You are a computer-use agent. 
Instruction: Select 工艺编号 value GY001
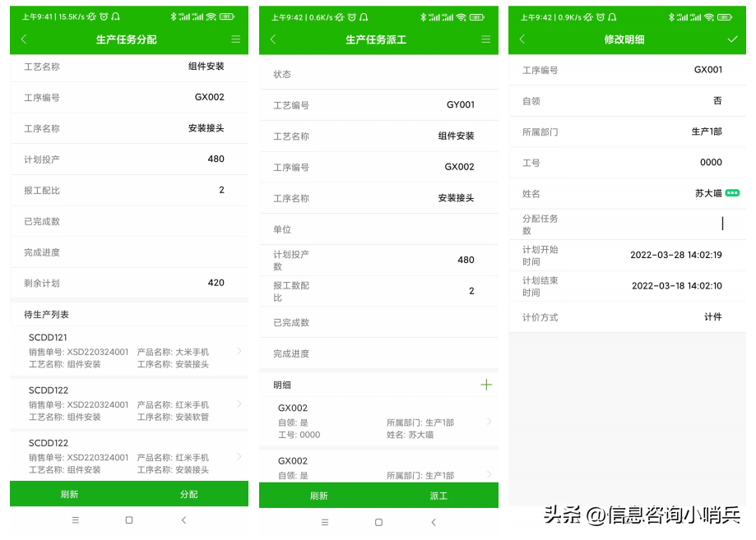click(x=461, y=104)
